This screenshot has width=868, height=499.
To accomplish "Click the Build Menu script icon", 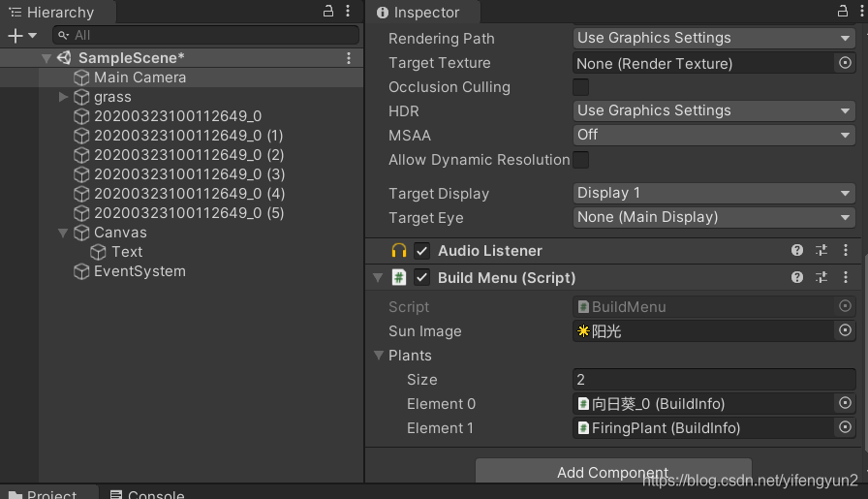I will point(398,277).
